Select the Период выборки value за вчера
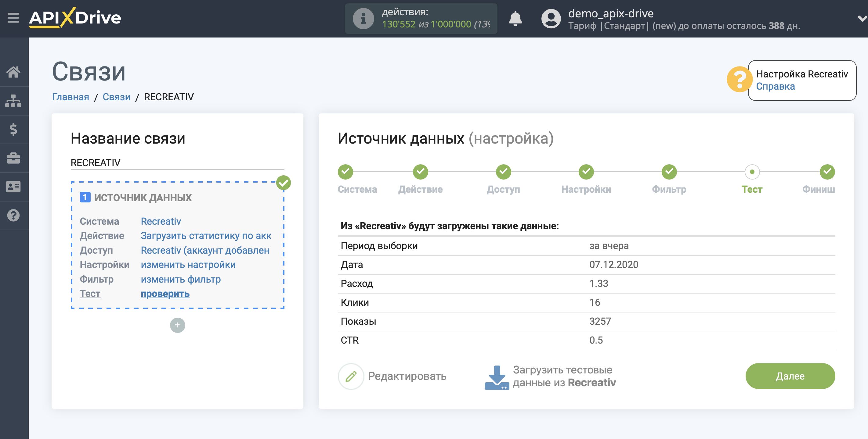Image resolution: width=868 pixels, height=439 pixels. (x=609, y=246)
